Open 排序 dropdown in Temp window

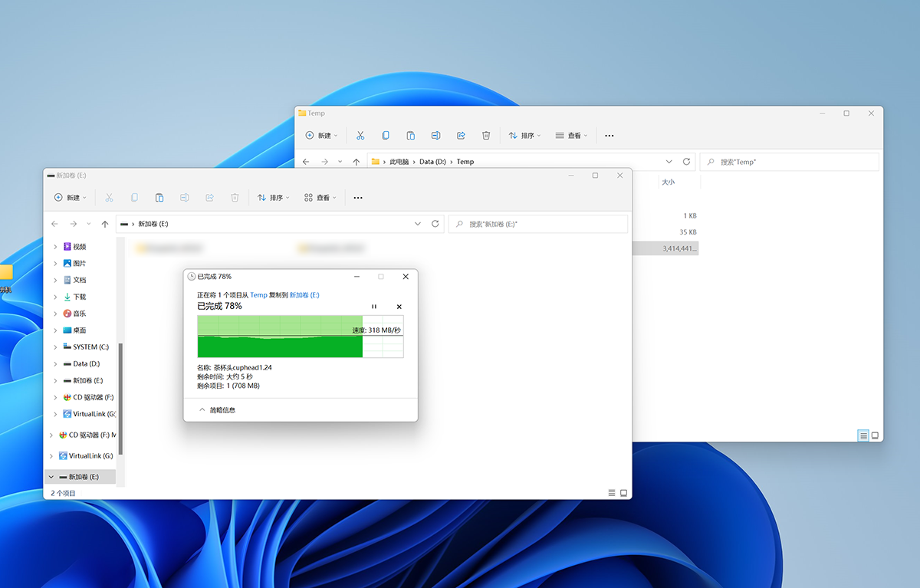point(525,136)
